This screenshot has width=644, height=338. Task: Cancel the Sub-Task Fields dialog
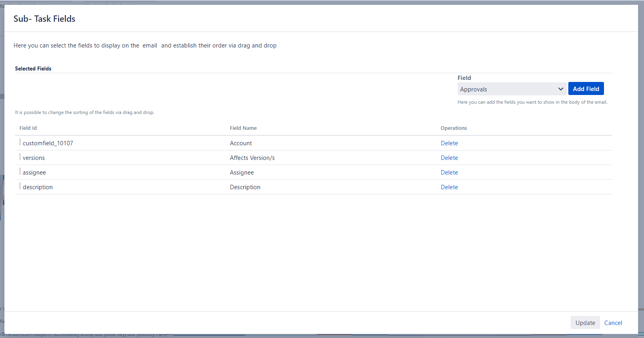[x=613, y=323]
